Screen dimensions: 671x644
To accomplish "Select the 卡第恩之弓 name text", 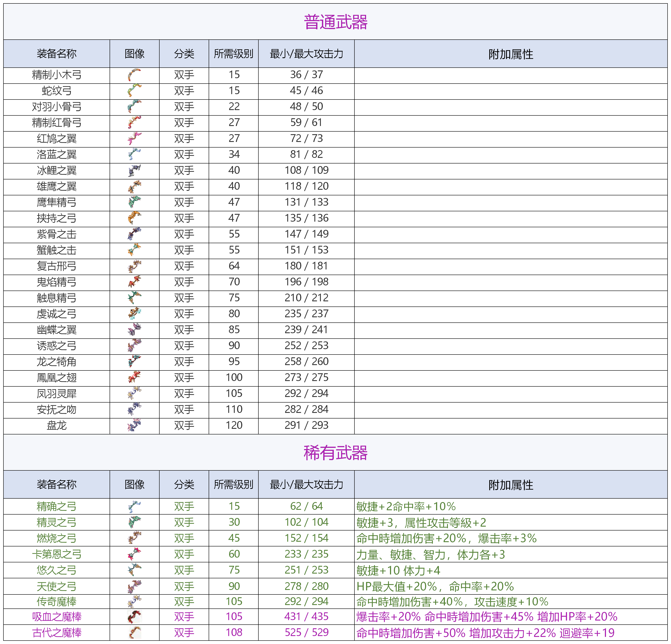I will (x=56, y=555).
